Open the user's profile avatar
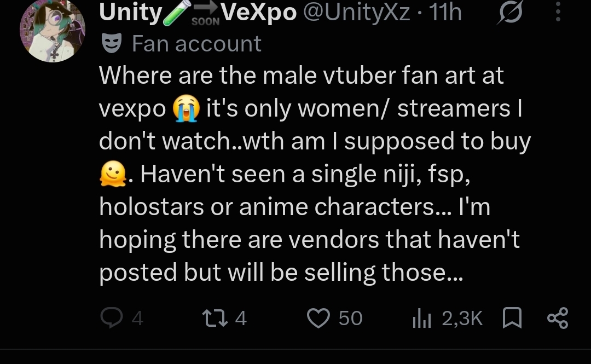Screen dimensions: 591x364 coord(53,31)
